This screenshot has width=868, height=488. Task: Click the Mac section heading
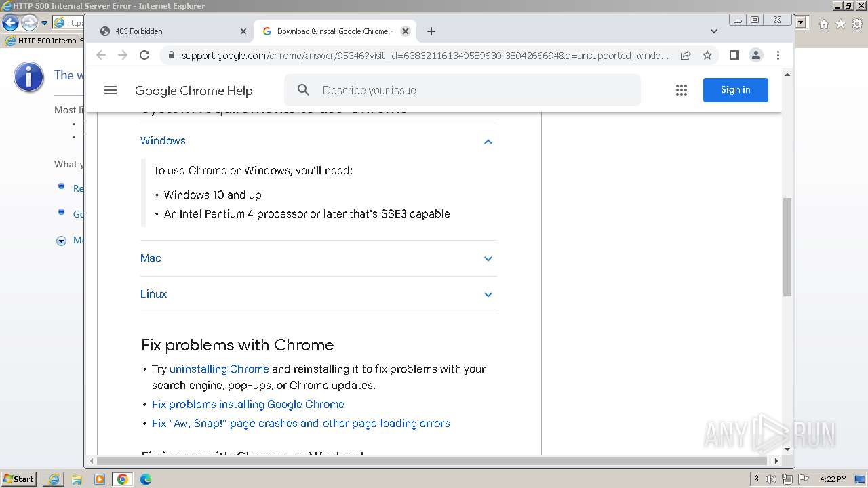(x=151, y=258)
